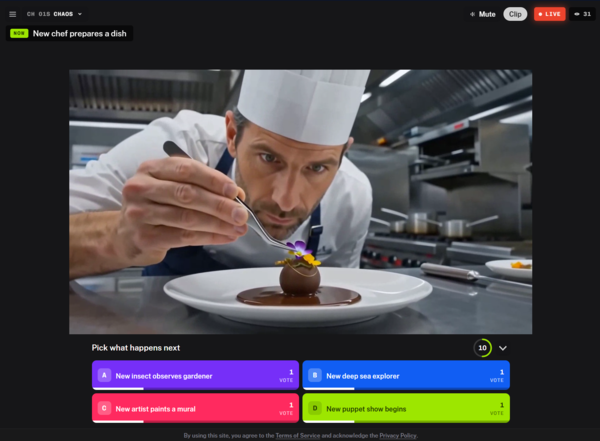Vote for New deep sea explorer
Viewport: 600px width, 441px height.
click(x=406, y=375)
